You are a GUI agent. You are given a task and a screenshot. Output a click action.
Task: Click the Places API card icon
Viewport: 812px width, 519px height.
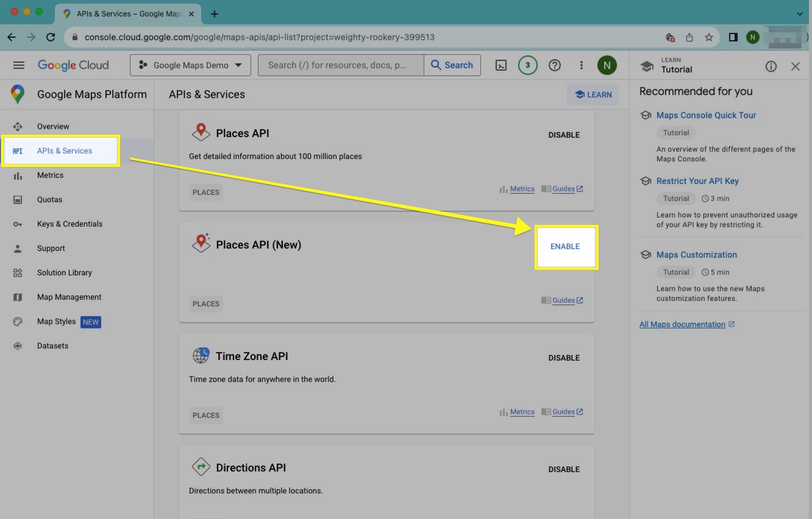(x=201, y=132)
